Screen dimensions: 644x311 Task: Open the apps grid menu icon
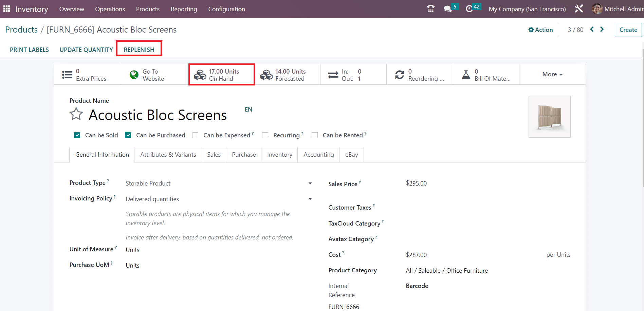pyautogui.click(x=6, y=9)
